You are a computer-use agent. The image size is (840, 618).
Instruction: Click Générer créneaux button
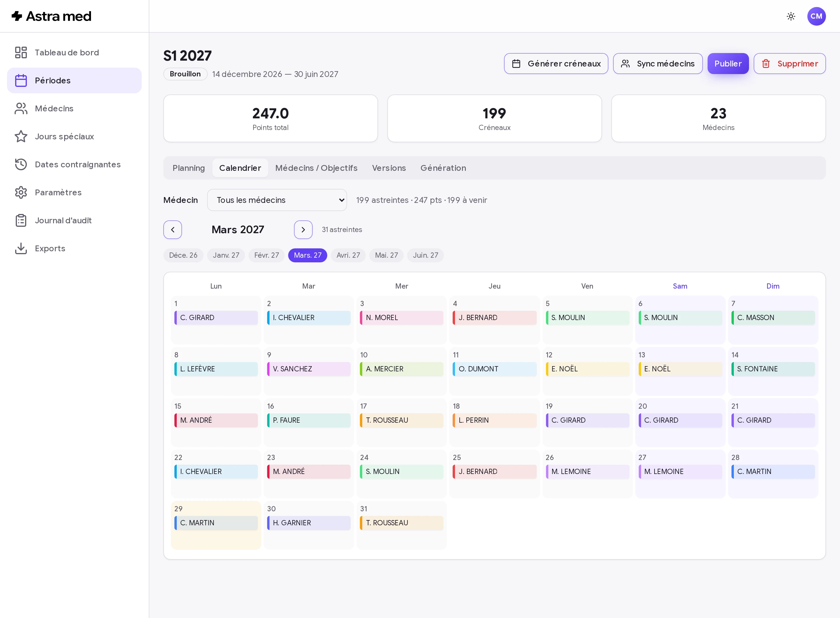pos(556,64)
